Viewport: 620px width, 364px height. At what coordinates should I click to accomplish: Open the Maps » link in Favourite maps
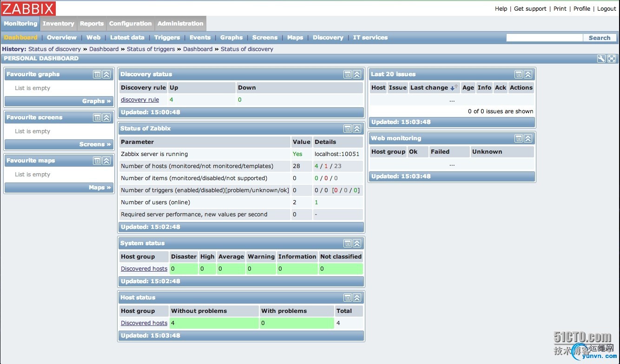tap(100, 188)
